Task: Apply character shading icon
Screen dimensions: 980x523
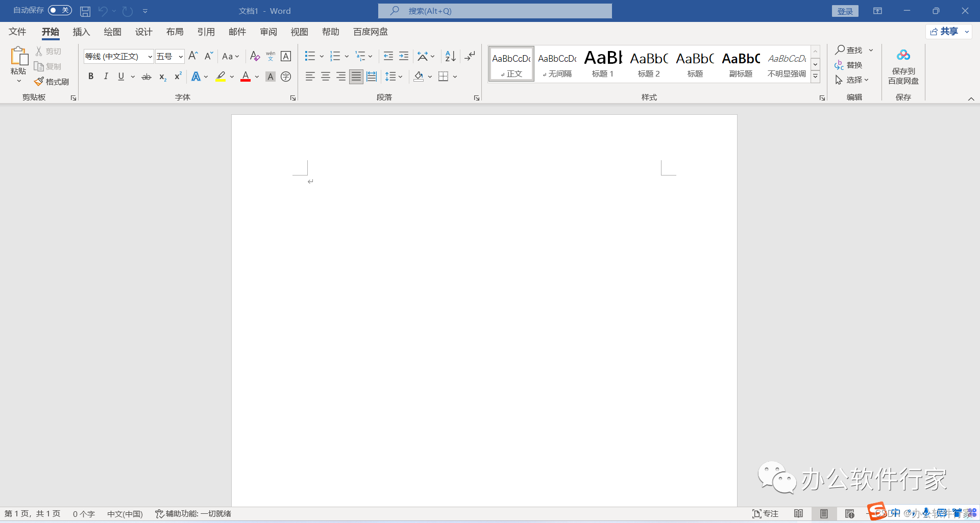Action: tap(271, 77)
